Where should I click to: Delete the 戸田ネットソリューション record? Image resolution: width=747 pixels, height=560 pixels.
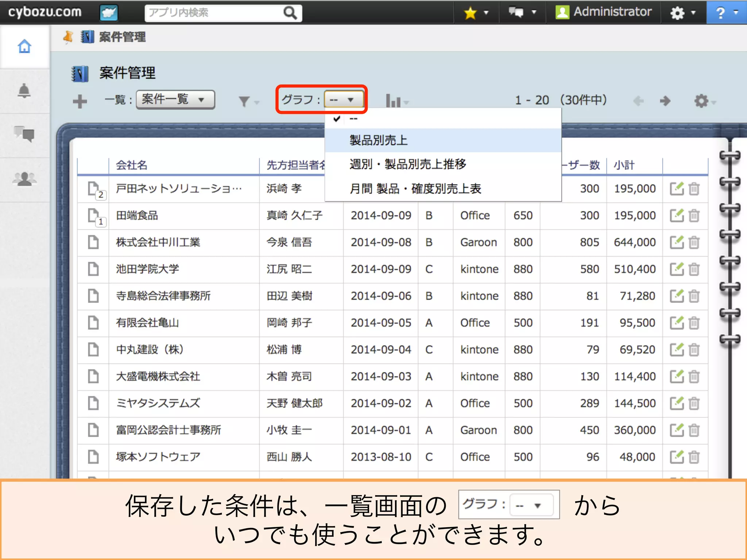694,189
